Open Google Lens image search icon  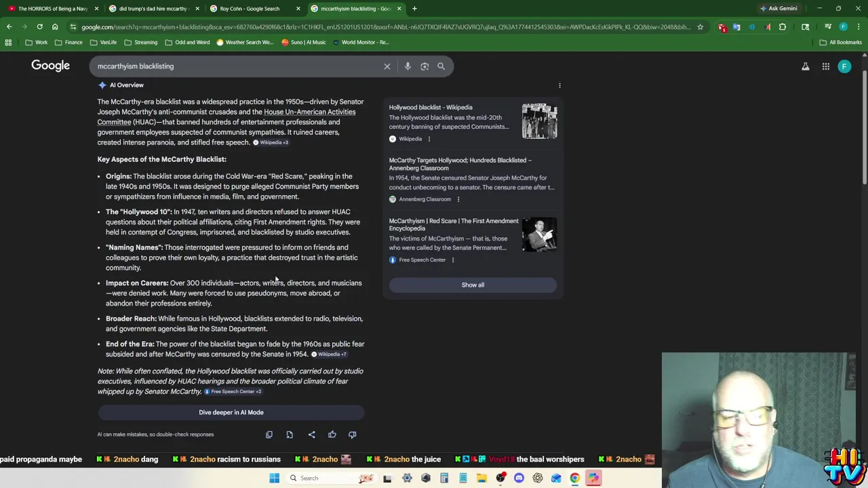click(x=425, y=66)
